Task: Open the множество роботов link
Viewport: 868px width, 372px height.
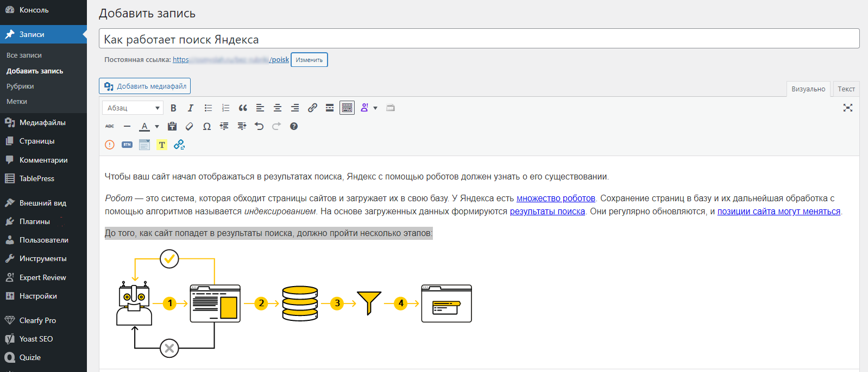Action: click(x=556, y=199)
